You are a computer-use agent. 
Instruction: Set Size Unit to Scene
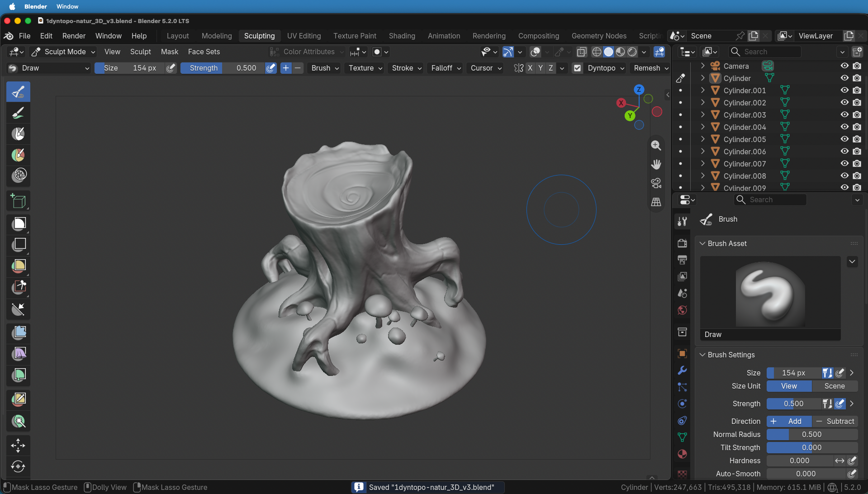(x=835, y=386)
